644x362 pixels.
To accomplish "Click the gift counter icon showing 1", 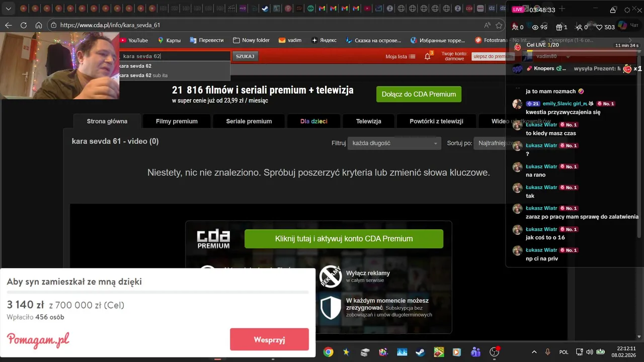I will pos(561,27).
